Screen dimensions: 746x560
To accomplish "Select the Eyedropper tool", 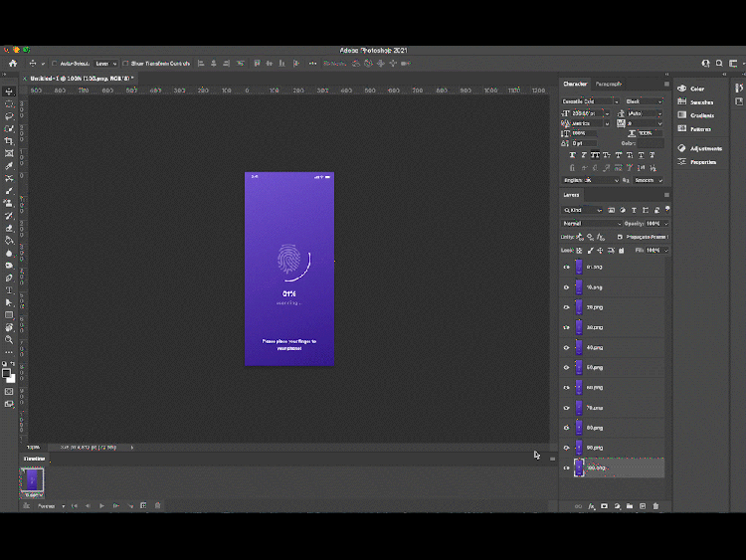I will pyautogui.click(x=9, y=166).
